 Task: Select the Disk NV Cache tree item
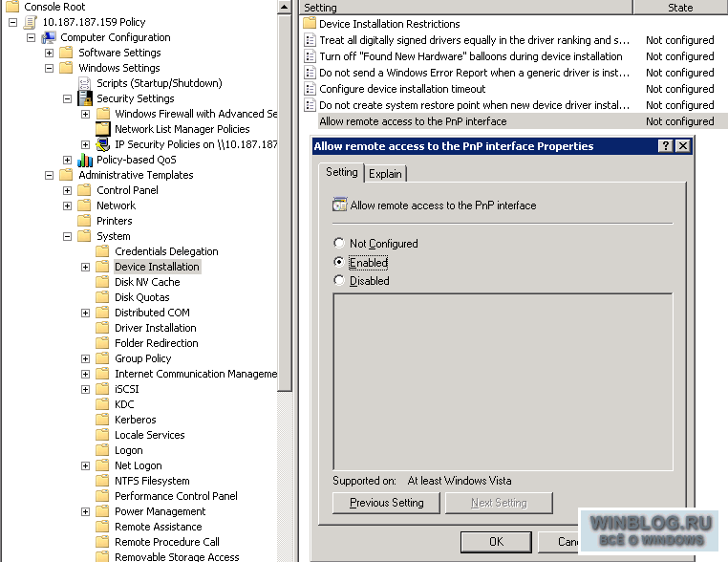pyautogui.click(x=147, y=282)
